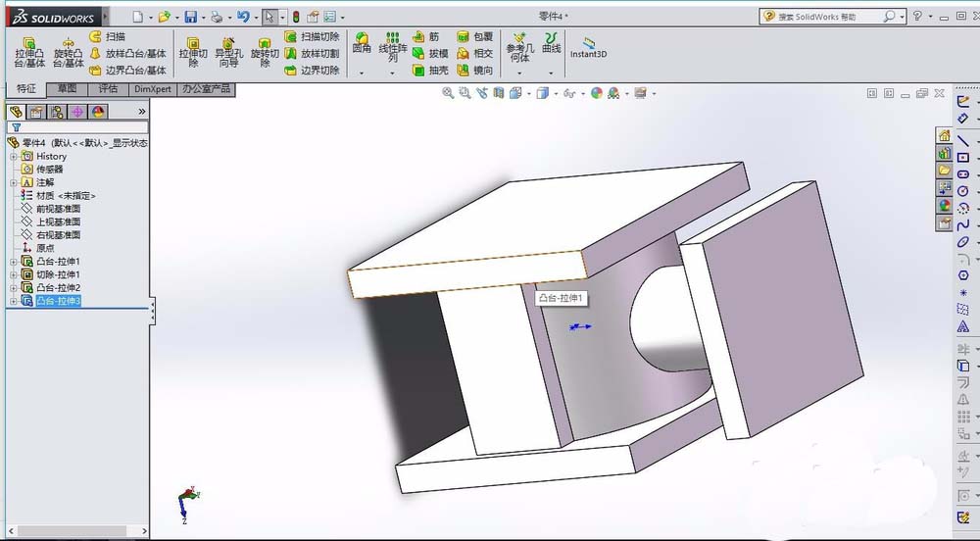This screenshot has height=541, width=980.
Task: Expand the manager panel tabs chevron
Action: (x=142, y=112)
